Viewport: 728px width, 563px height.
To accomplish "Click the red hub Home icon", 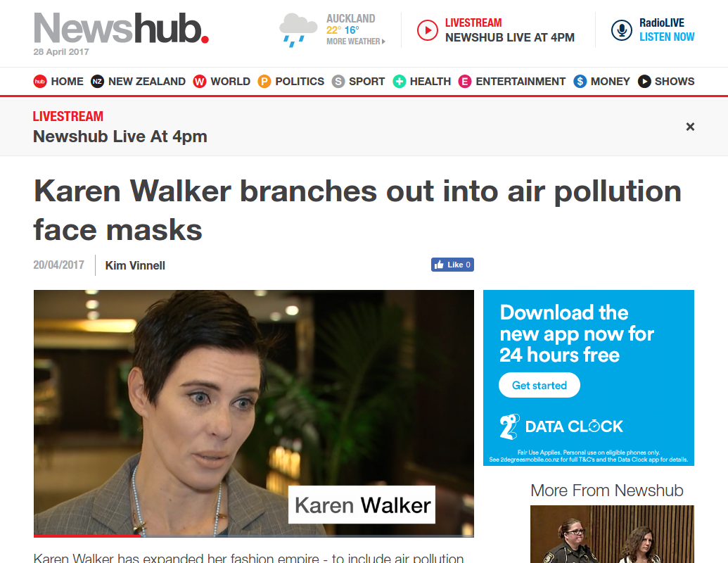I will coord(40,82).
